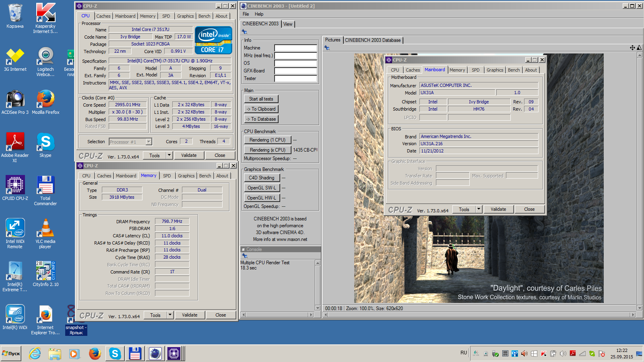Open Tools dropdown arrow in top CPU-Z window

[x=169, y=155]
